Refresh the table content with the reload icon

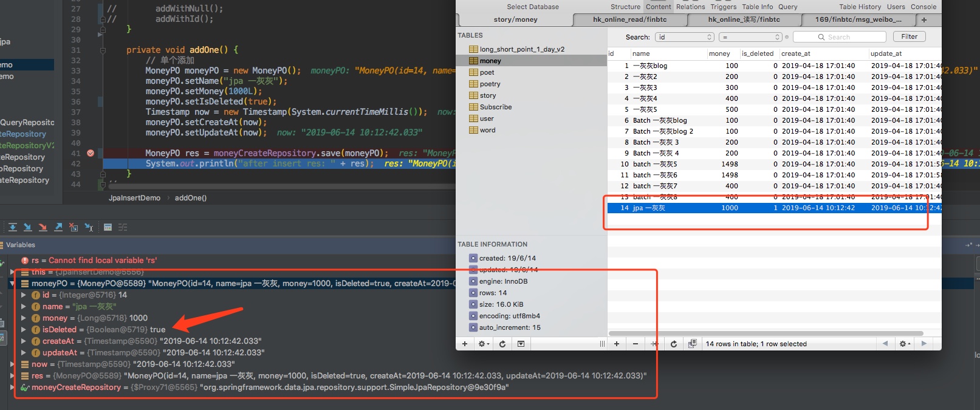(673, 344)
